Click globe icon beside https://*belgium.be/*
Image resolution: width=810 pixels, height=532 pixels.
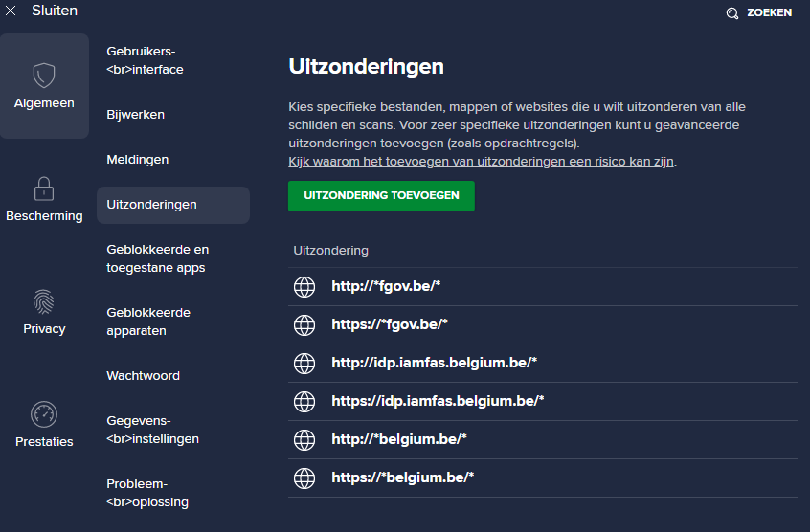(x=304, y=477)
